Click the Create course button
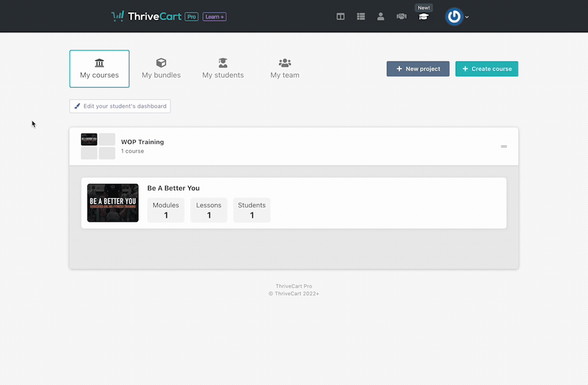Viewport: 588px width, 385px height. (487, 68)
